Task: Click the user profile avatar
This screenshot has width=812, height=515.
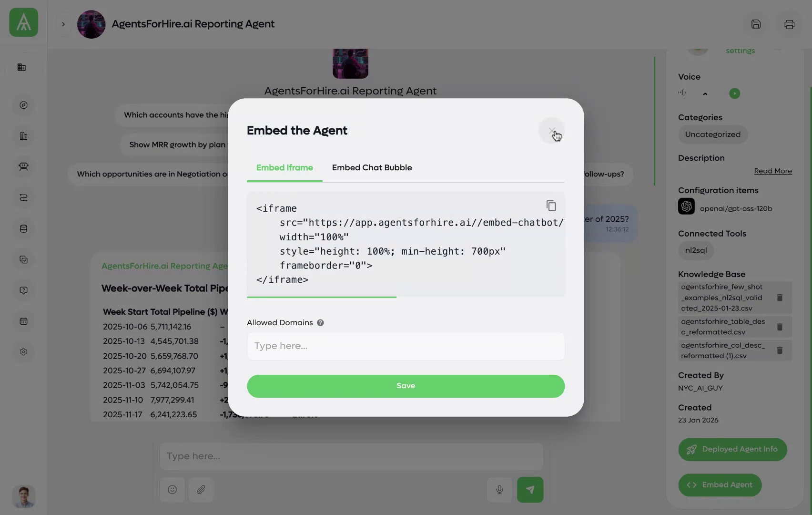Action: tap(23, 496)
